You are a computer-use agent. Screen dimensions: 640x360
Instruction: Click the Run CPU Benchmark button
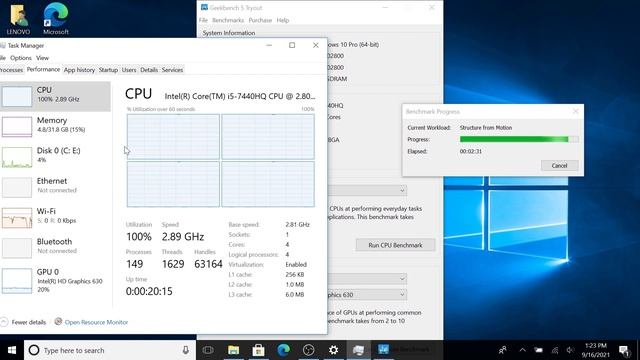395,245
